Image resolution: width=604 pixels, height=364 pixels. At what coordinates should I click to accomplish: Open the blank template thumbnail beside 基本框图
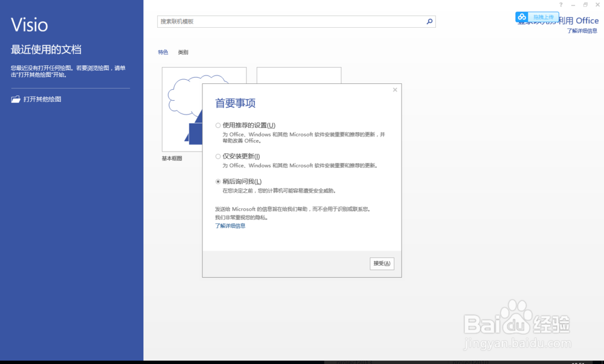point(299,75)
